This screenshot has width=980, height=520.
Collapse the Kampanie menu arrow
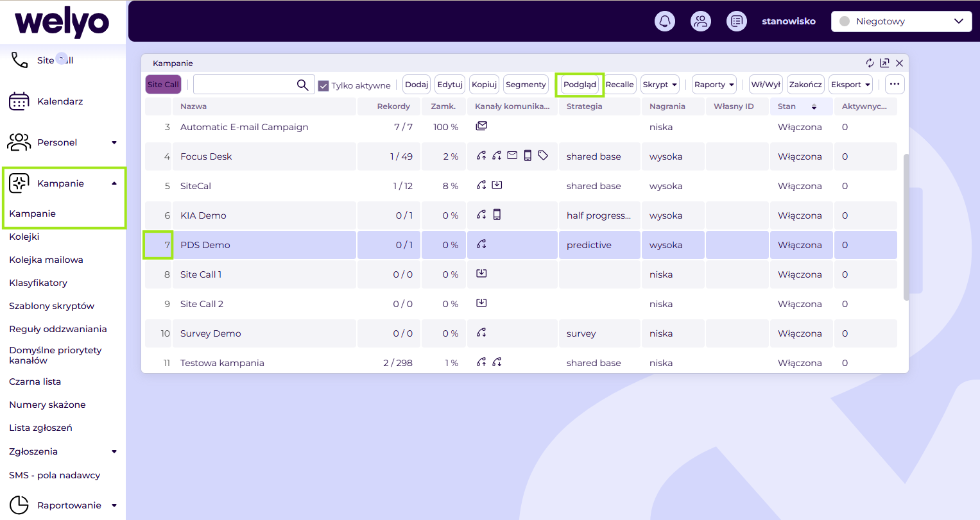pyautogui.click(x=114, y=183)
